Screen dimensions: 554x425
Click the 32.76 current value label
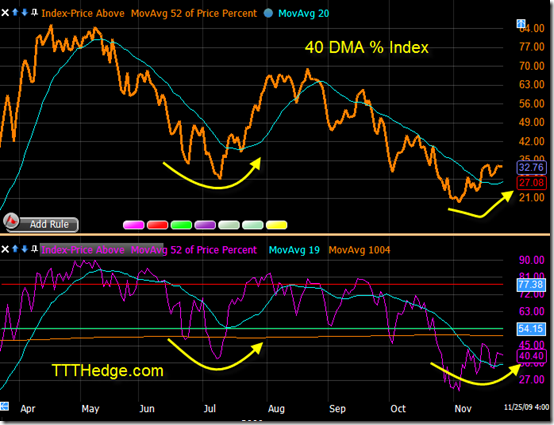click(531, 167)
